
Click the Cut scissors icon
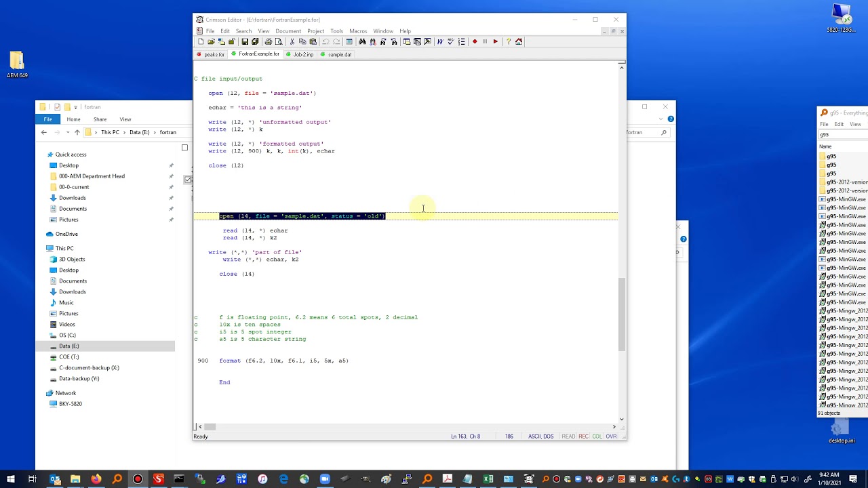tap(292, 41)
